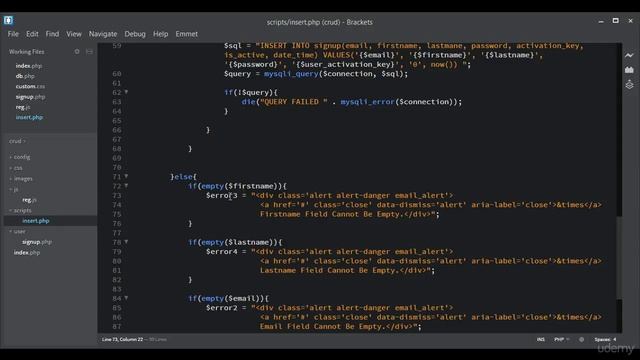Click the 'Lastname Field Cannot Be Empty' text
640x360 pixels.
[x=327, y=270]
